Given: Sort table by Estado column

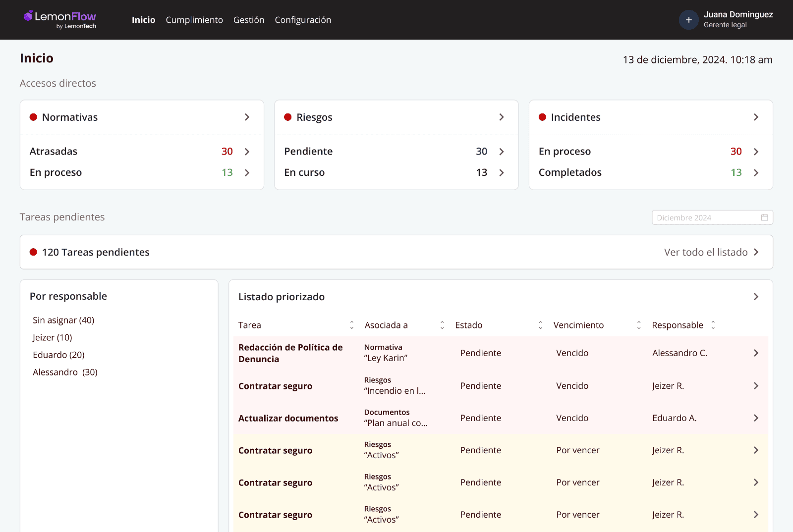Looking at the screenshot, I should point(540,325).
